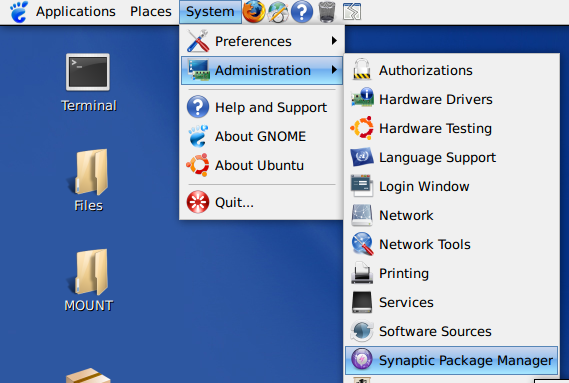Screen dimensions: 569x383
Task: Open the MOUNT folder icon
Action: pos(89,280)
